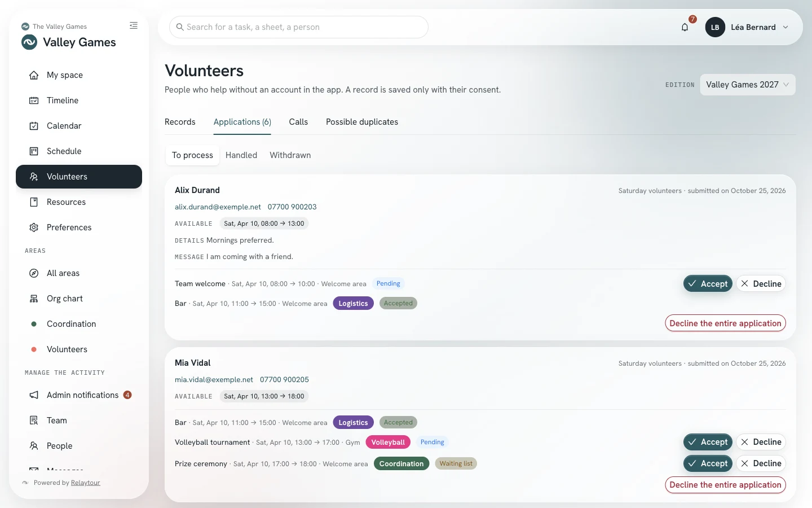Image resolution: width=812 pixels, height=508 pixels.
Task: Decline Alix Durand's entire application
Action: 725,323
